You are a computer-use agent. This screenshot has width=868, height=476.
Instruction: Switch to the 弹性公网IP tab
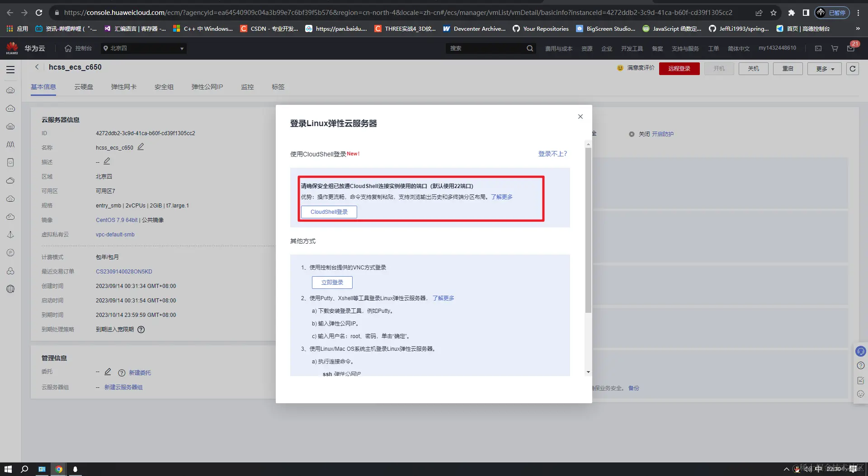[207, 87]
